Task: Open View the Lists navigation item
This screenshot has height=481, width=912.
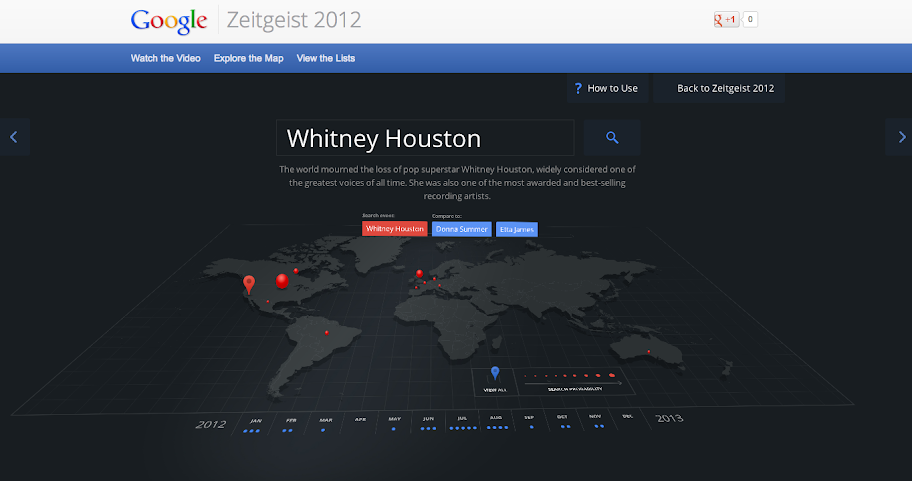Action: click(325, 58)
